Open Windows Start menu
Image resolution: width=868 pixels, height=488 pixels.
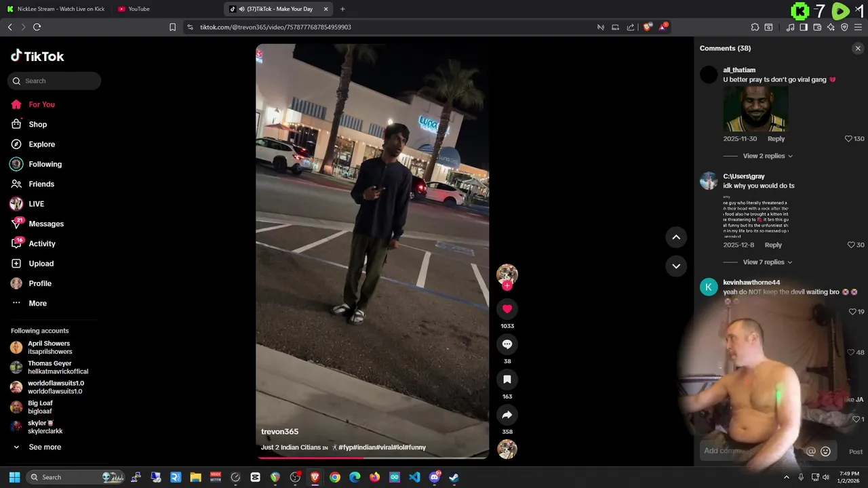14,477
